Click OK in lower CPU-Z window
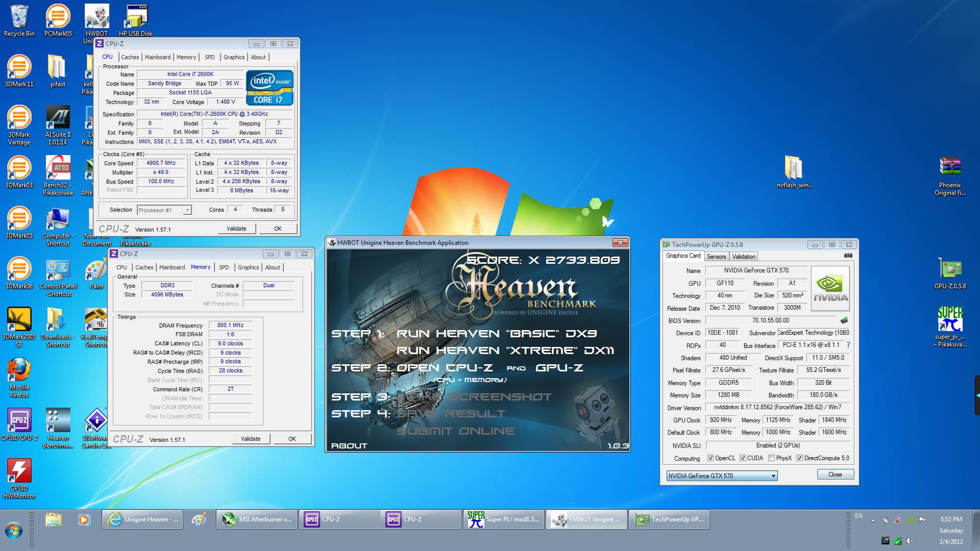The image size is (980, 551). [x=292, y=439]
